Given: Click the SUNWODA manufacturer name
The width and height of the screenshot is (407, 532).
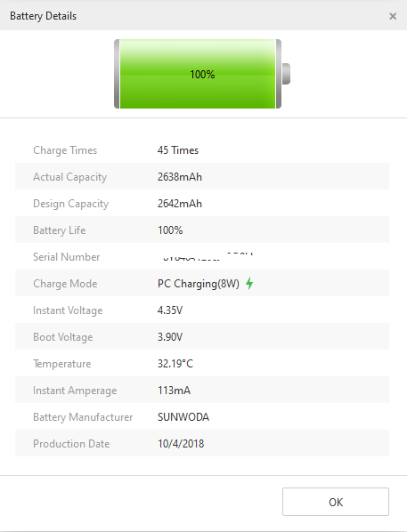Looking at the screenshot, I should (183, 417).
